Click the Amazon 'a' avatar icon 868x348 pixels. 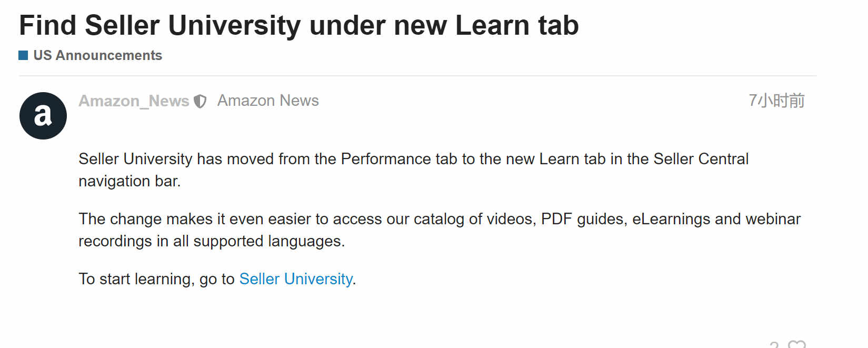pos(43,116)
